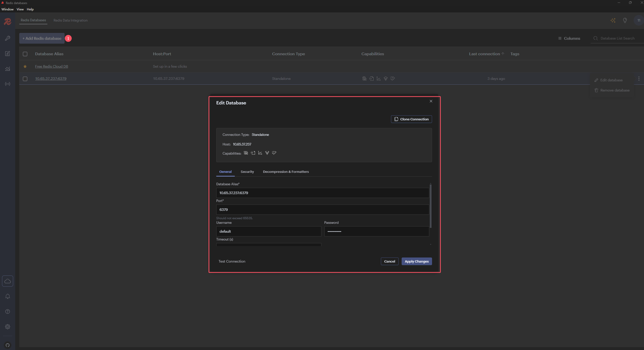This screenshot has width=644, height=350.
Task: Check the select-all databases header checkbox
Action: pos(25,54)
